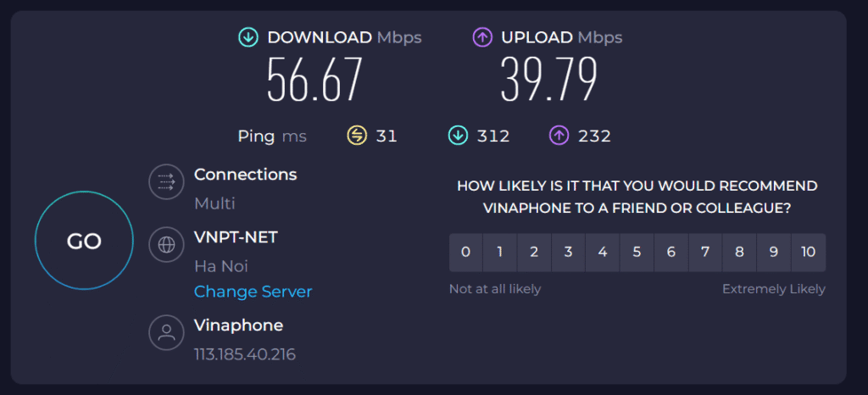The height and width of the screenshot is (395, 868).
Task: Click the upload ping latency icon
Action: [559, 136]
